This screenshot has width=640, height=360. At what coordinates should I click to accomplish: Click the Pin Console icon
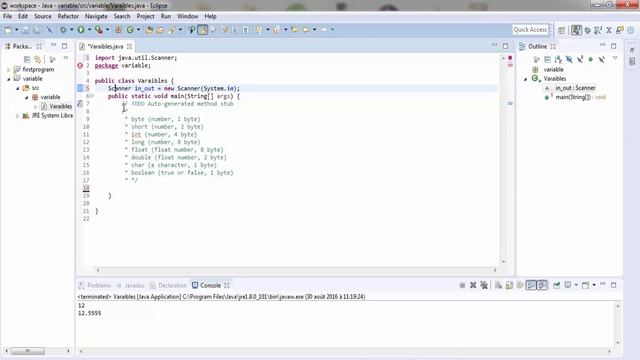point(556,285)
